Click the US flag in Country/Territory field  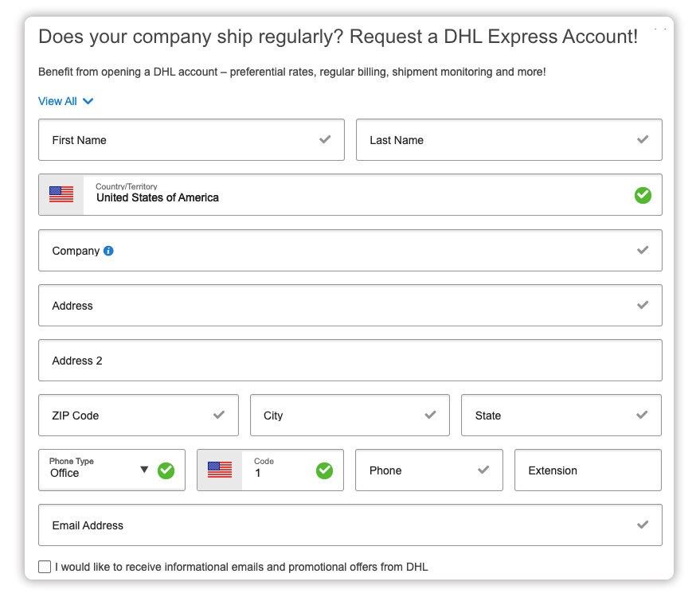pos(61,194)
